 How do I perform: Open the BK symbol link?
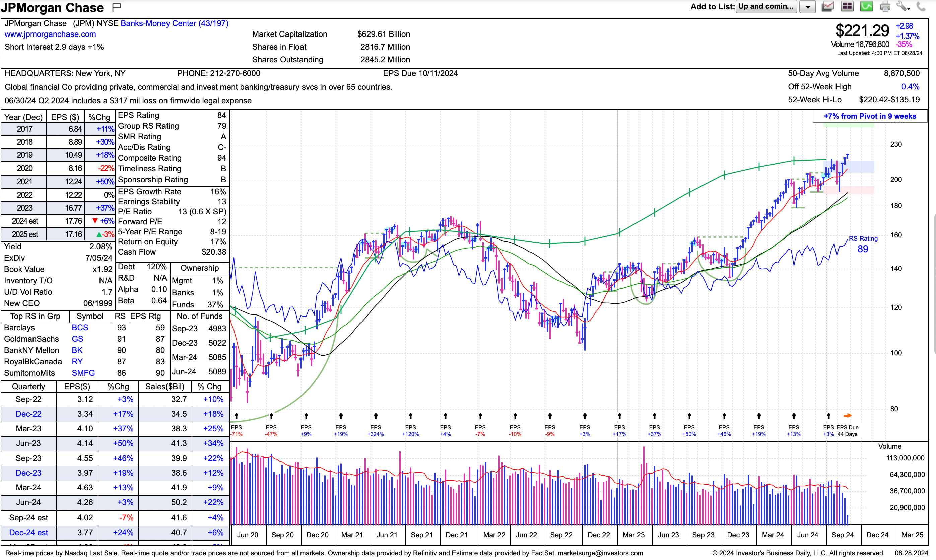(x=77, y=350)
